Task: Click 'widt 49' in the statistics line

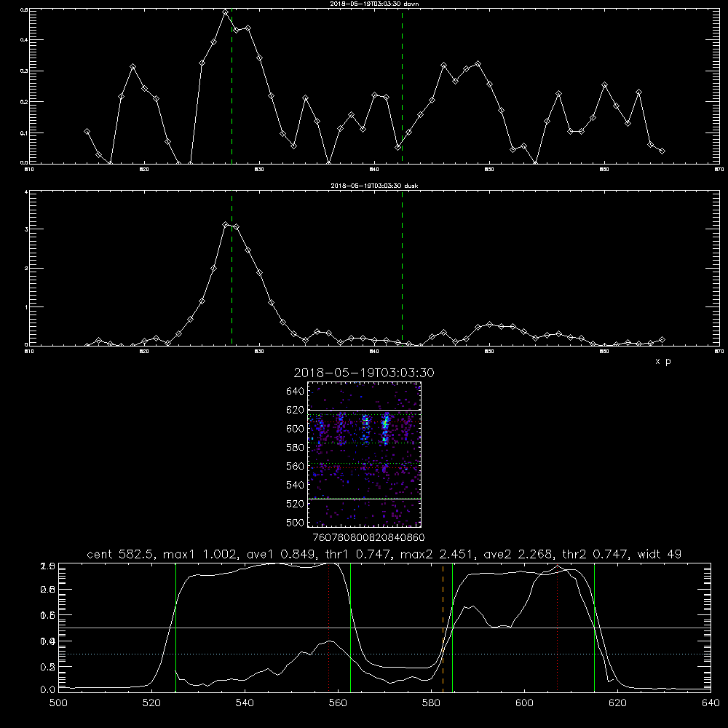Action: click(660, 554)
